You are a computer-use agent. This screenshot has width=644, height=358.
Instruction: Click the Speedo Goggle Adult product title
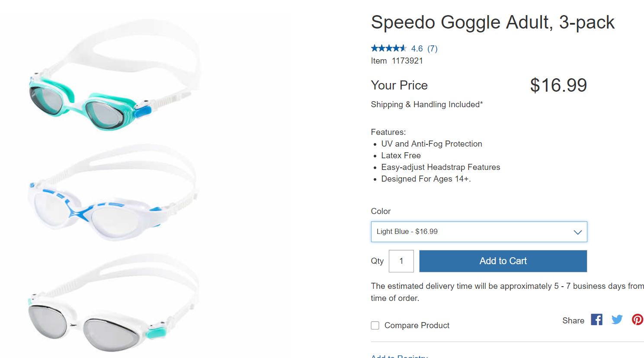[492, 22]
